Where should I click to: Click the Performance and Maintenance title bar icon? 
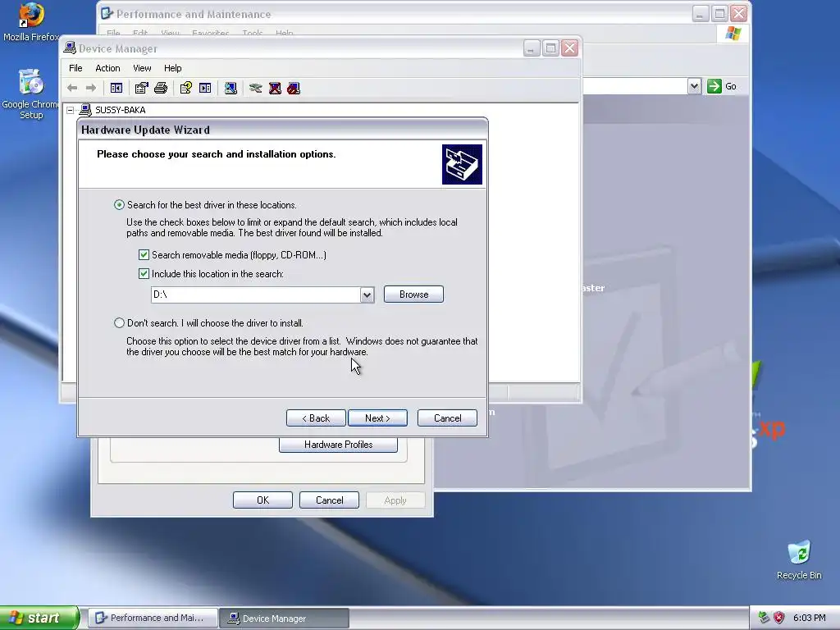coord(107,13)
